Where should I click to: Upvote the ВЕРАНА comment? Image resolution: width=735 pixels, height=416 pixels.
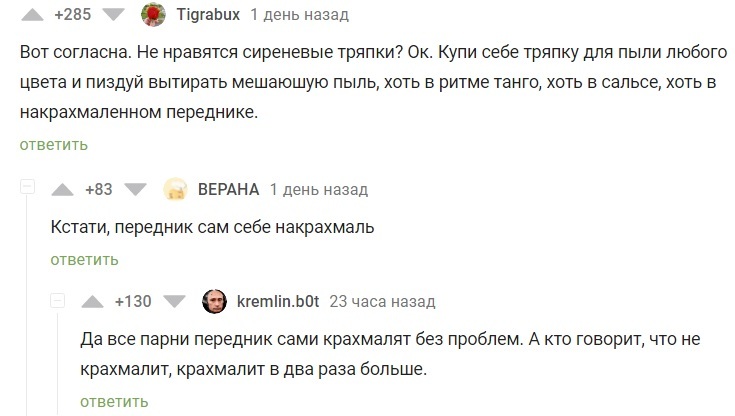pyautogui.click(x=62, y=189)
